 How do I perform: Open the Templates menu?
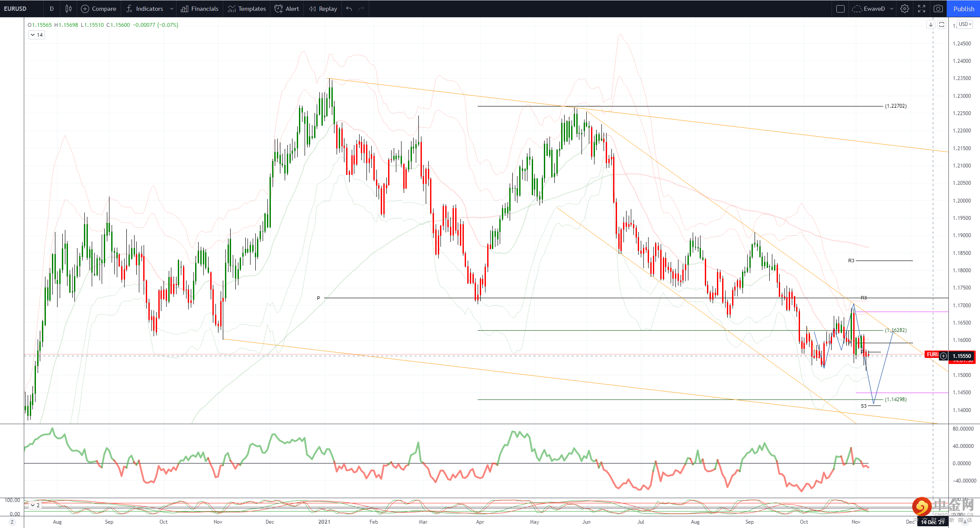[x=247, y=9]
